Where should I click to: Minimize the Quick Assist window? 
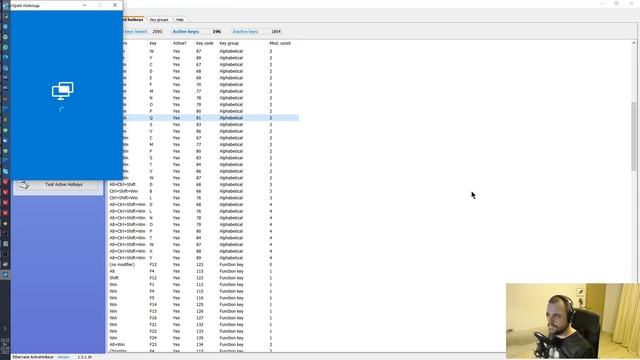pyautogui.click(x=84, y=5)
